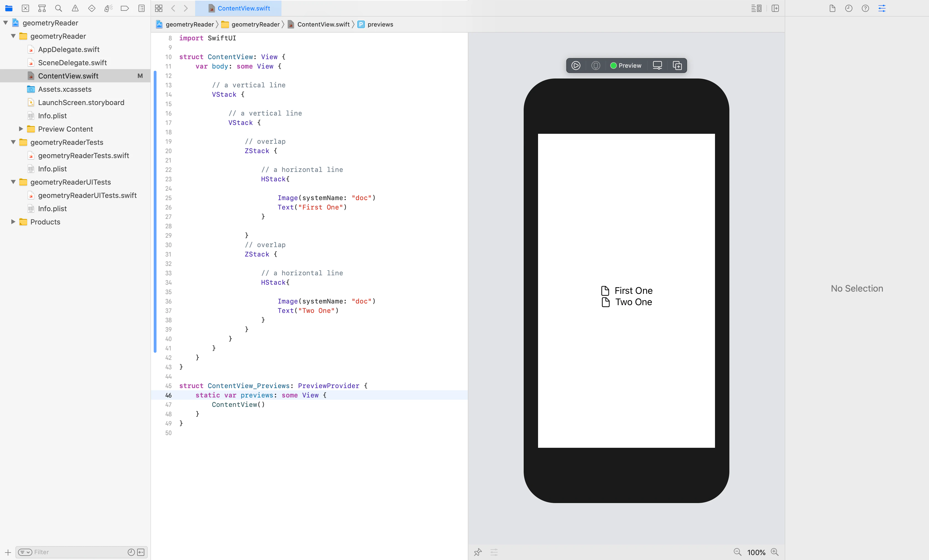Select AppDelegate.swift in navigator
Image resolution: width=929 pixels, height=560 pixels.
coord(69,49)
